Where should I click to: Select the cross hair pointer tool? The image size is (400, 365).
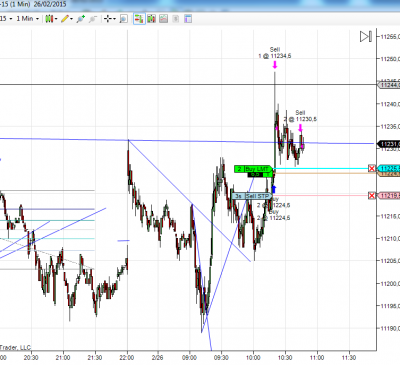coord(107,19)
